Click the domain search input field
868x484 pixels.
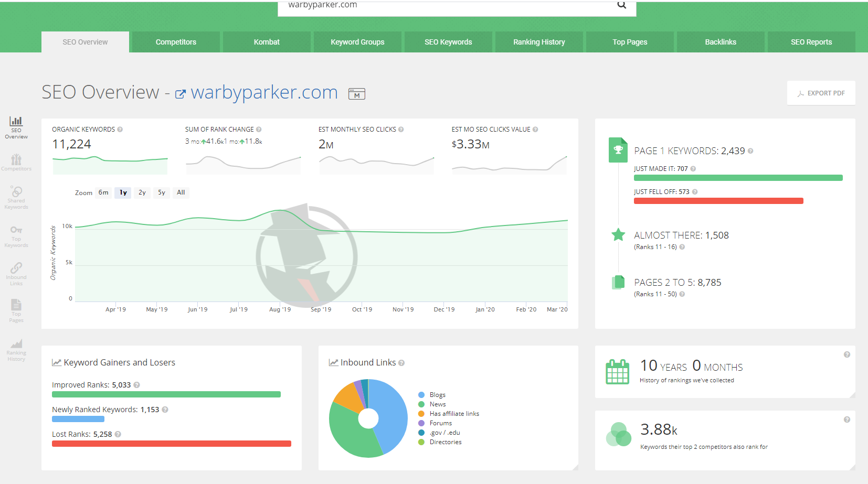pyautogui.click(x=446, y=6)
